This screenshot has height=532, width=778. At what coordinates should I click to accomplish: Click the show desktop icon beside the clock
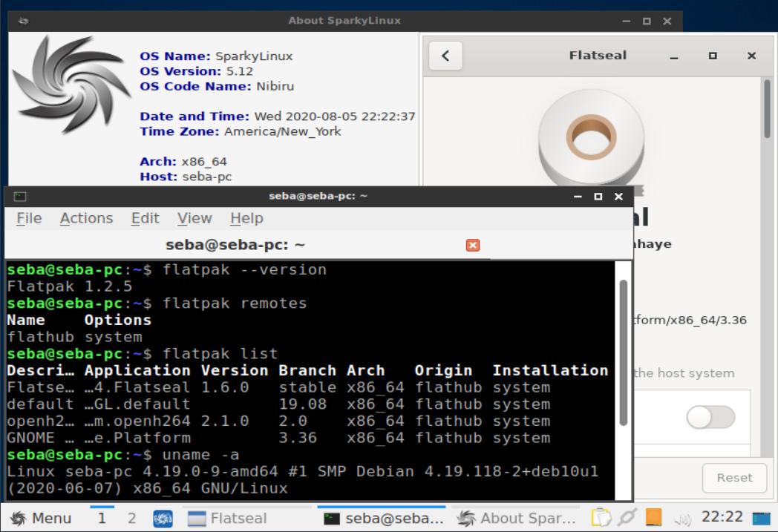761,519
